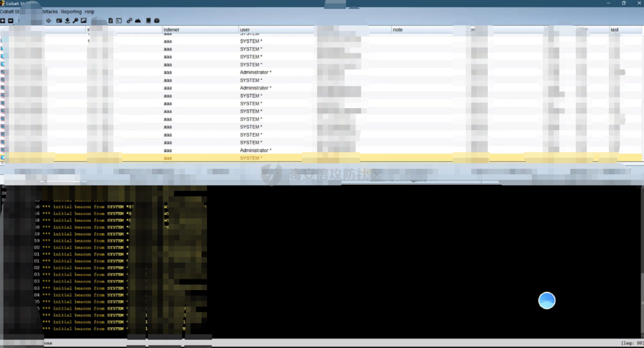The width and height of the screenshot is (644, 348).
Task: Click console line starting with 04 initial beacon
Action: 81,295
